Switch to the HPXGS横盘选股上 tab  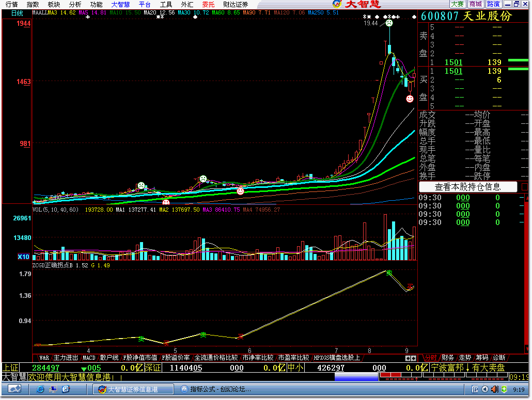tap(337, 358)
